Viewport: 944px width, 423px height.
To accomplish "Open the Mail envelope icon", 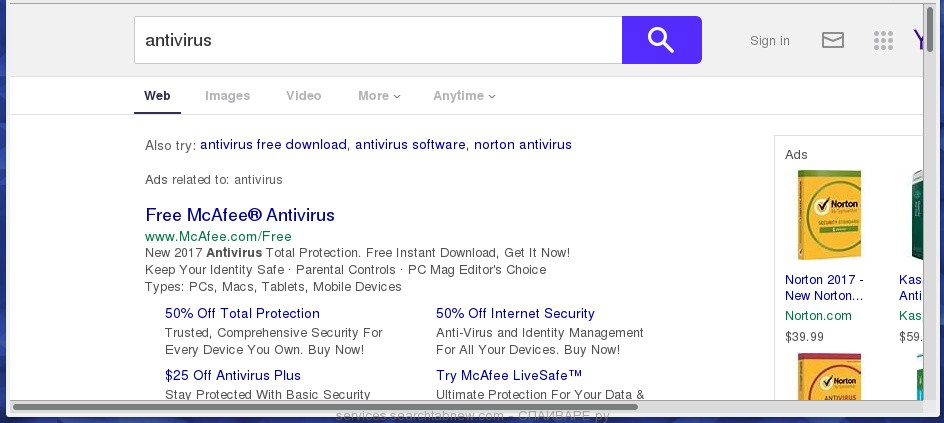I will coord(833,40).
